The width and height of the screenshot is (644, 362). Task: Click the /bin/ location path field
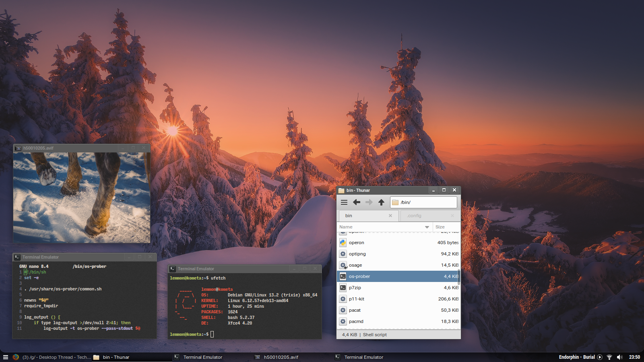427,202
